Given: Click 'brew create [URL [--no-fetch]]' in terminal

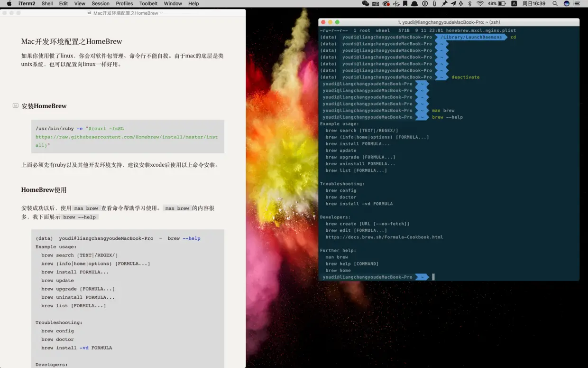Looking at the screenshot, I should click(367, 224).
